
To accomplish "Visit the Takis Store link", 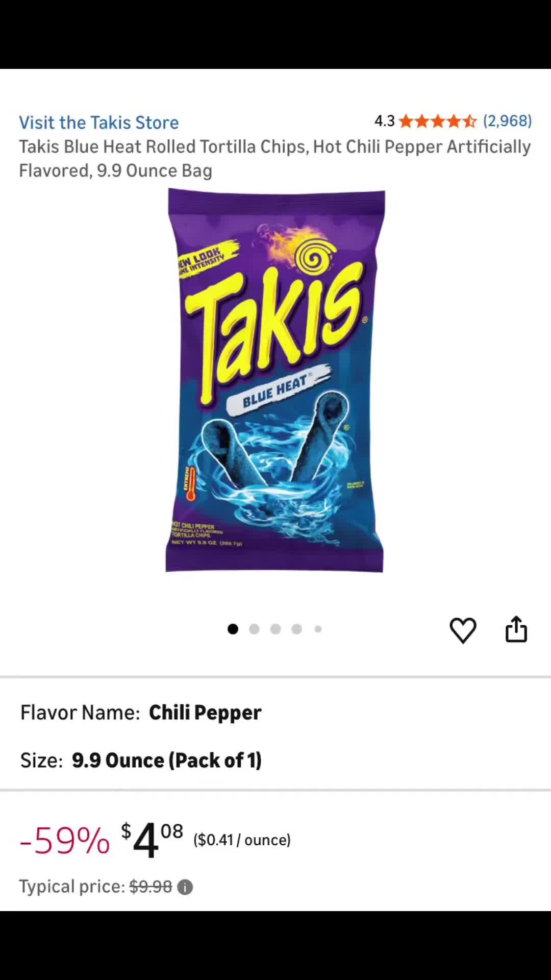I will 99,122.
